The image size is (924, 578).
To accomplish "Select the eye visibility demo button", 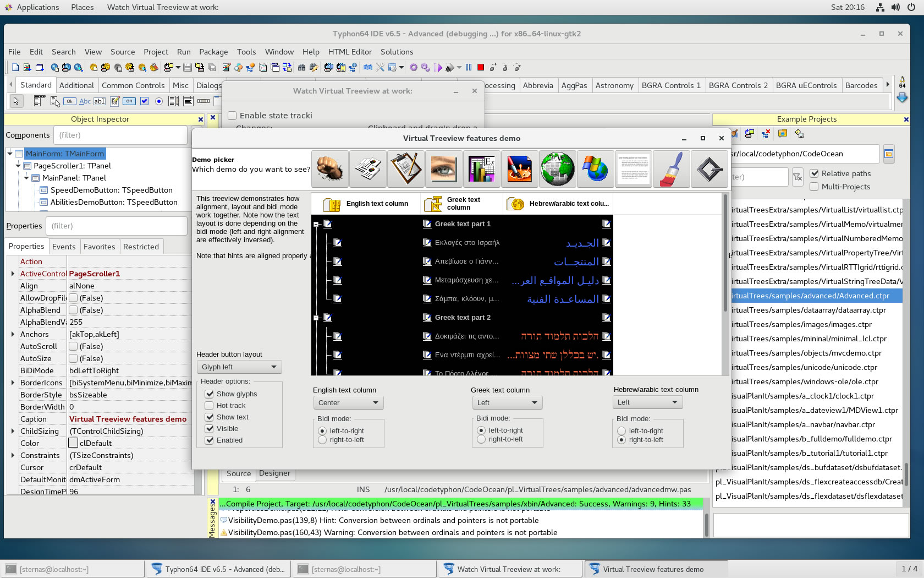I will tap(444, 169).
